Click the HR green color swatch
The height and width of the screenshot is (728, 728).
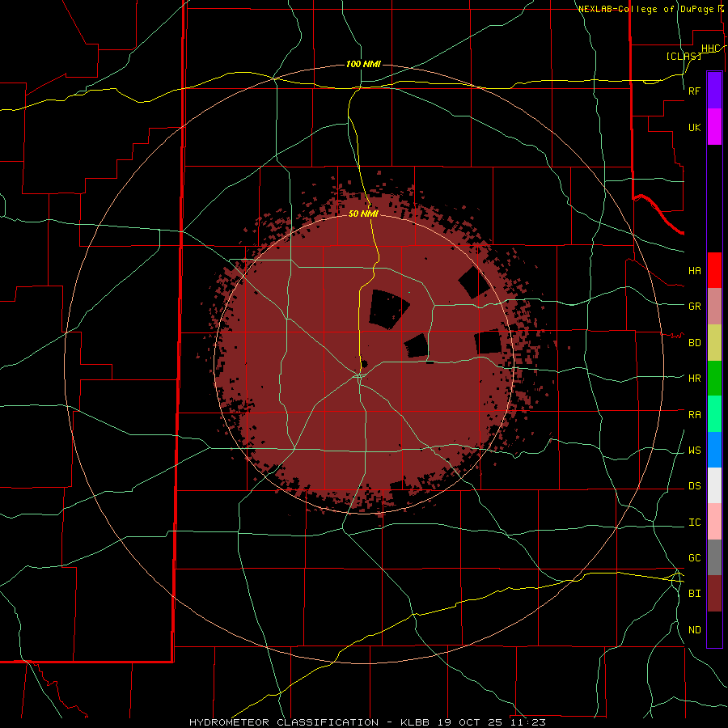tap(714, 379)
